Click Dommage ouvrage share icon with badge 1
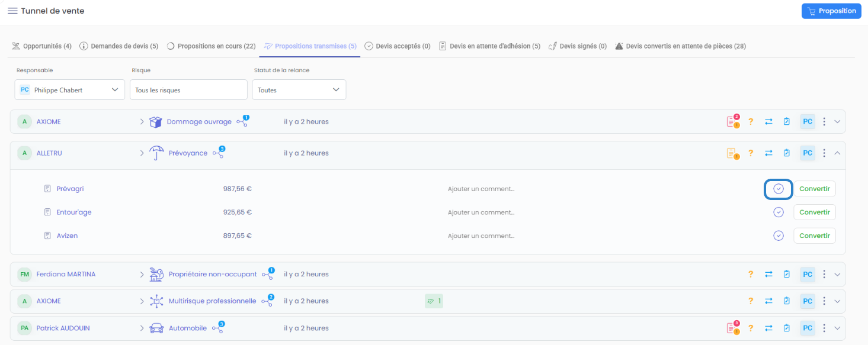The image size is (868, 345). 242,121
